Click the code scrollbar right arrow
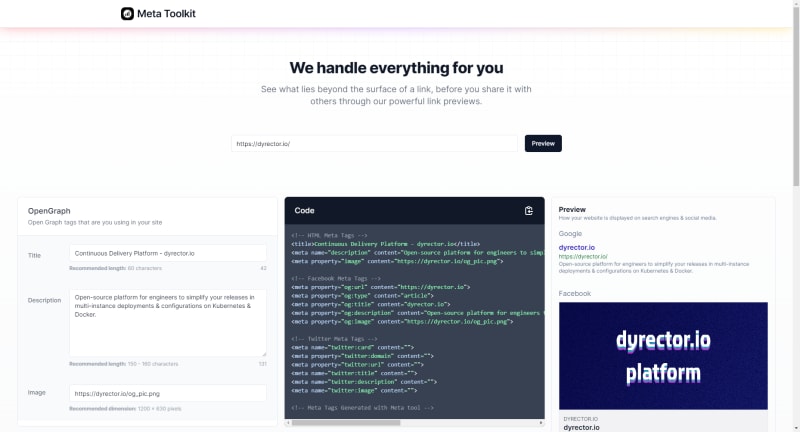 click(x=541, y=422)
